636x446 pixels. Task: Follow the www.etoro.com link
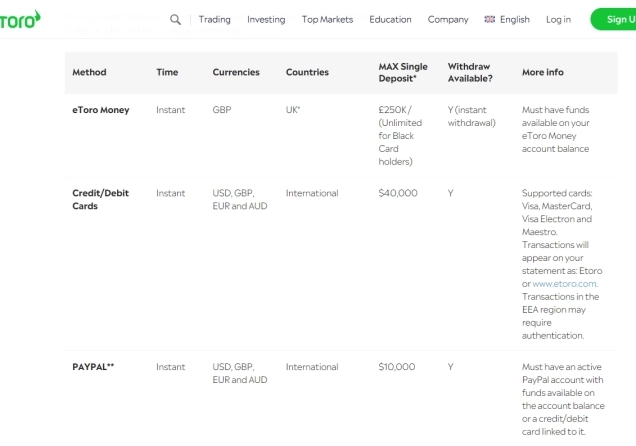coord(565,284)
